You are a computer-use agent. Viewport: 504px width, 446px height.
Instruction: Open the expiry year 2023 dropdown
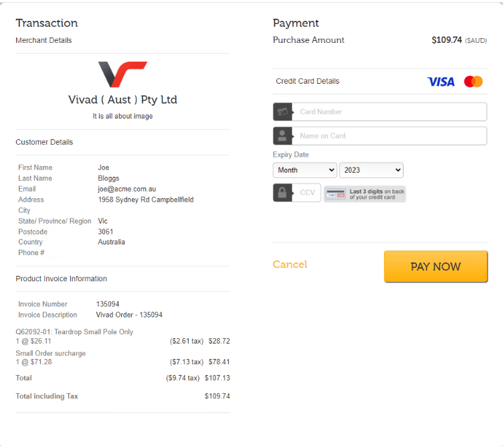click(371, 170)
